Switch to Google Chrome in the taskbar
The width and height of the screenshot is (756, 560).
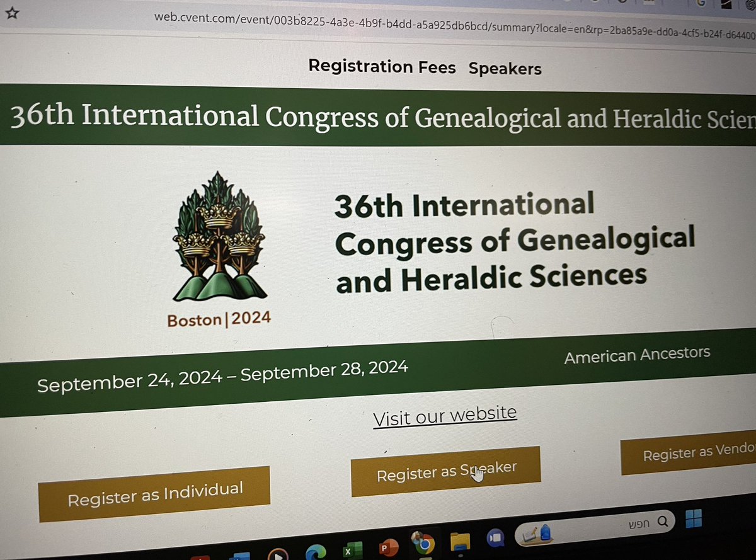pyautogui.click(x=423, y=543)
